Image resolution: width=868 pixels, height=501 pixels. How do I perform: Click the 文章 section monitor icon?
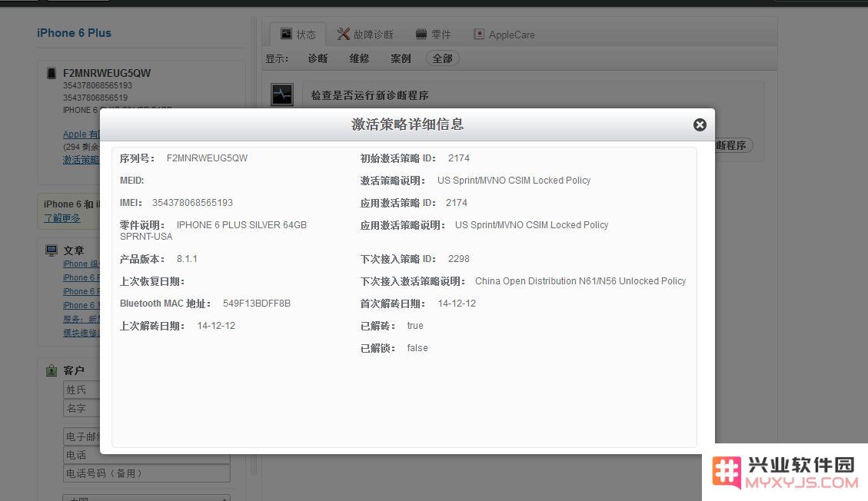click(52, 250)
